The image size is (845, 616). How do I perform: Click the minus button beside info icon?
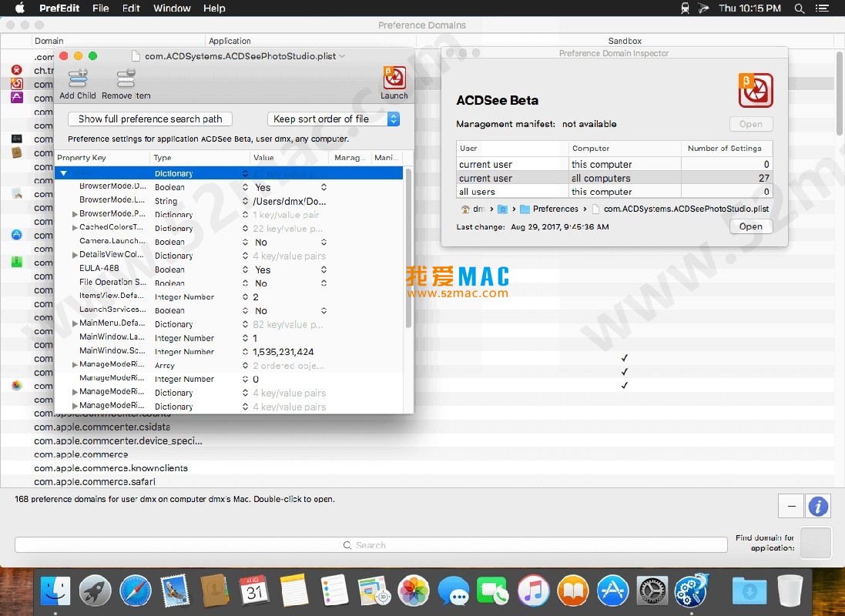pos(791,507)
